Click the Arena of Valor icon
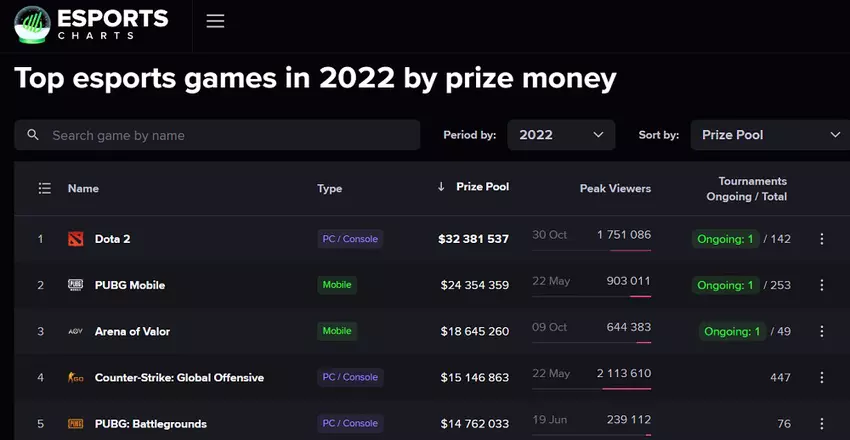 click(x=76, y=331)
